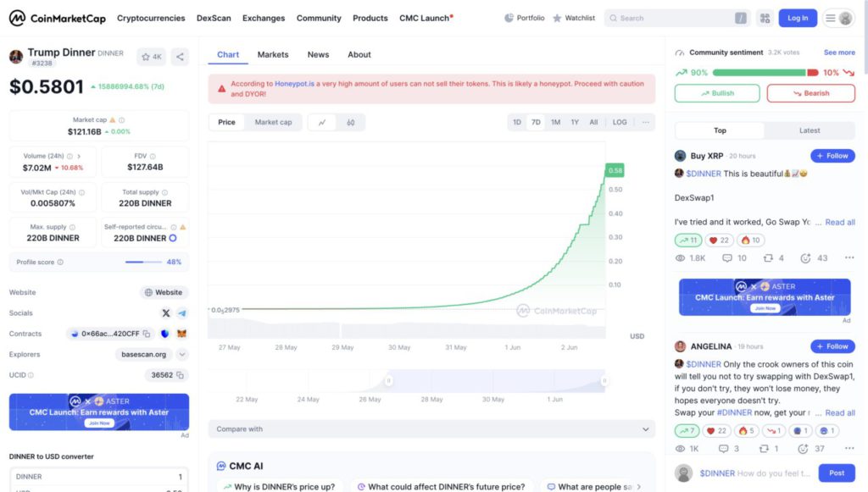This screenshot has height=492, width=868.
Task: Click the QR/app scan icon near Log In
Action: pyautogui.click(x=765, y=18)
